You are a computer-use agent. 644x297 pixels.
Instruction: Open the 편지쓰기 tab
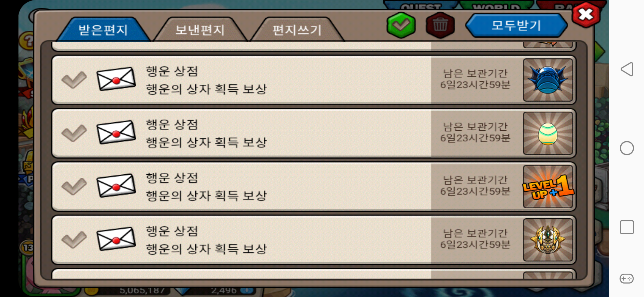pyautogui.click(x=297, y=30)
